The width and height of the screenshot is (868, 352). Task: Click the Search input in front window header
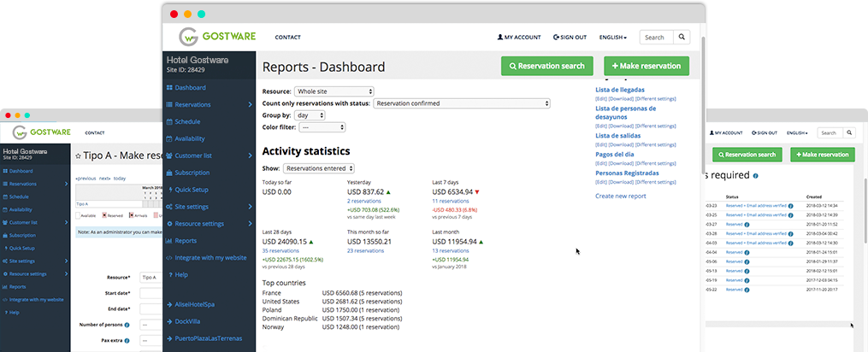pos(657,37)
